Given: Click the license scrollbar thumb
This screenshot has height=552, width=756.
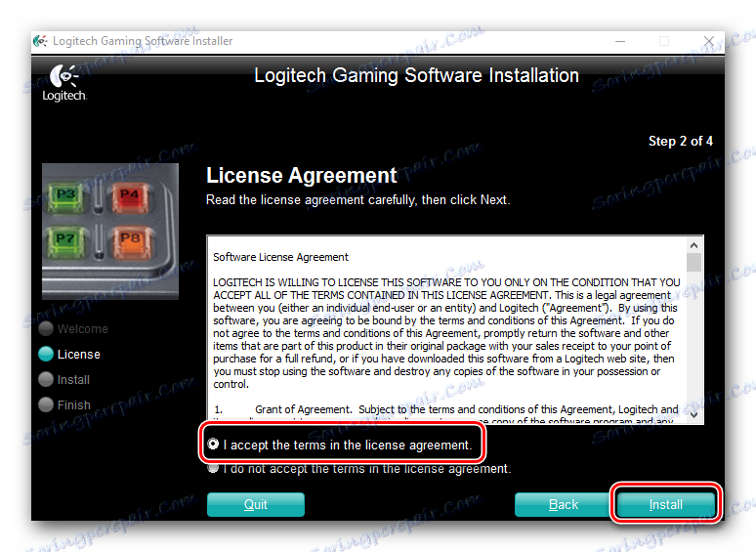Looking at the screenshot, I should click(x=693, y=262).
